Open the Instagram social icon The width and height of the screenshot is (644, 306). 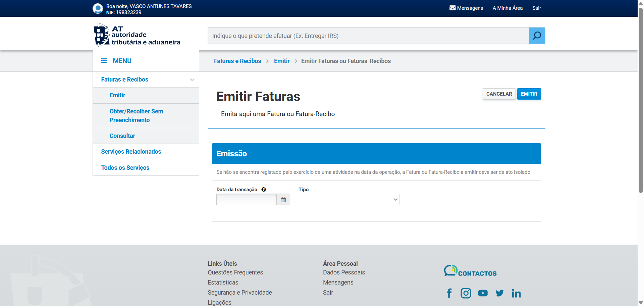[x=466, y=293]
